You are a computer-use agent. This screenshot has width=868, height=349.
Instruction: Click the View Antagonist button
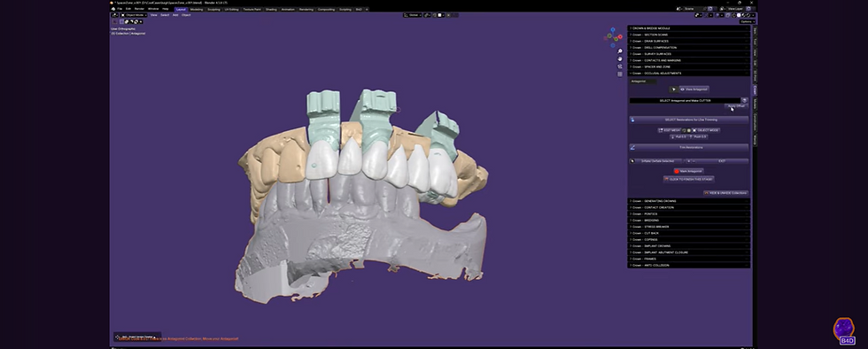[694, 89]
